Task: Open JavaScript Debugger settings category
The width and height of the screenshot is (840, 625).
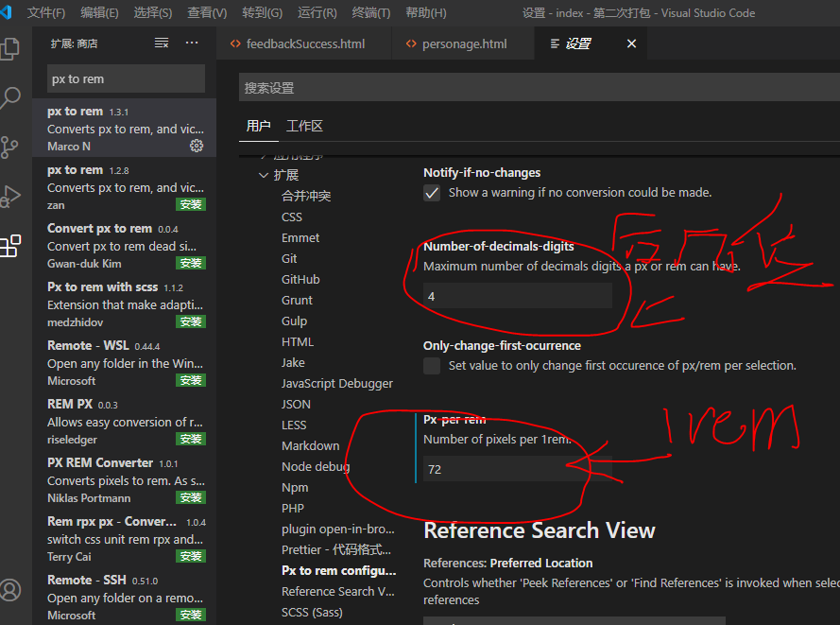Action: (337, 384)
